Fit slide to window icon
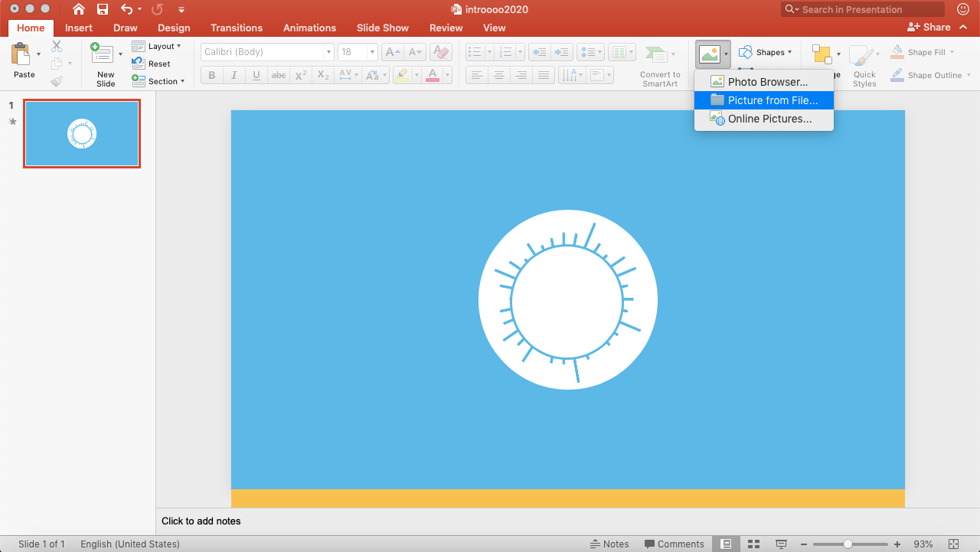Image resolution: width=980 pixels, height=552 pixels. [952, 544]
